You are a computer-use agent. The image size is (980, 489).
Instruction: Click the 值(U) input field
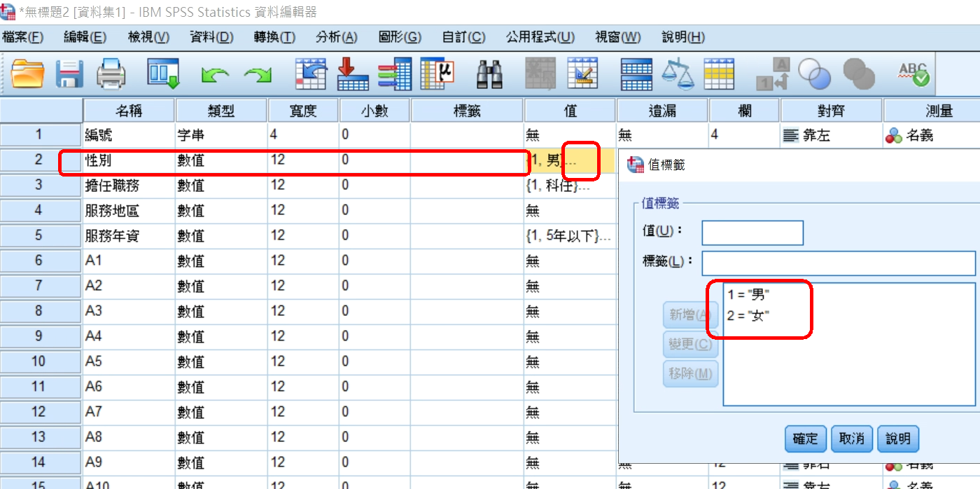752,233
